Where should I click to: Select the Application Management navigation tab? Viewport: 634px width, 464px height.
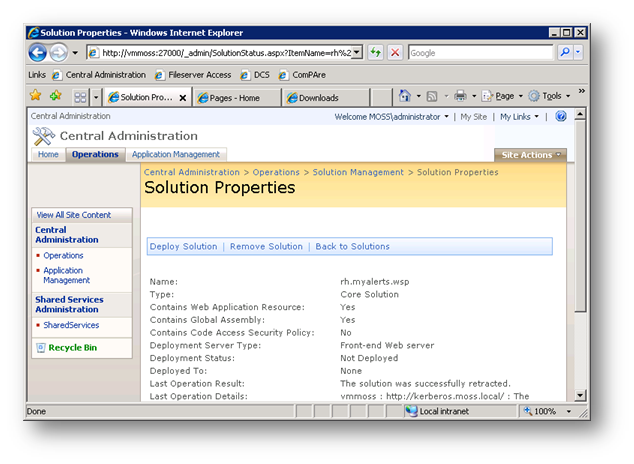click(x=176, y=154)
